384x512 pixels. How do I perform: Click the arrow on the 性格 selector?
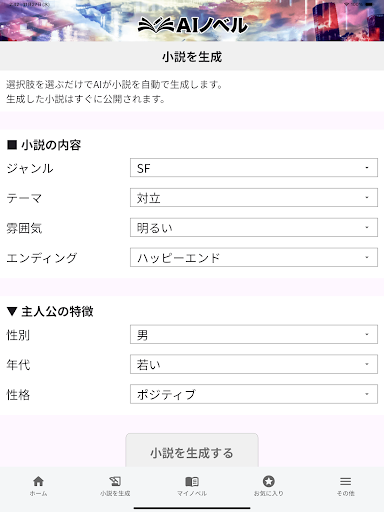[x=367, y=394]
